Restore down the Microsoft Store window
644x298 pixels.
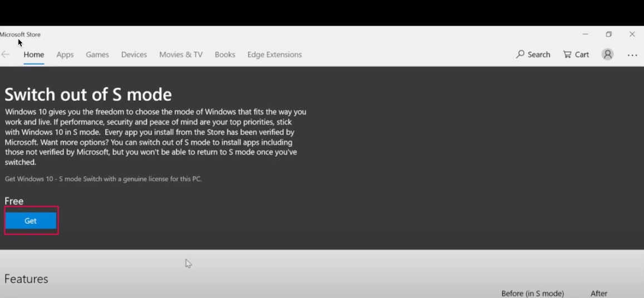tap(609, 34)
